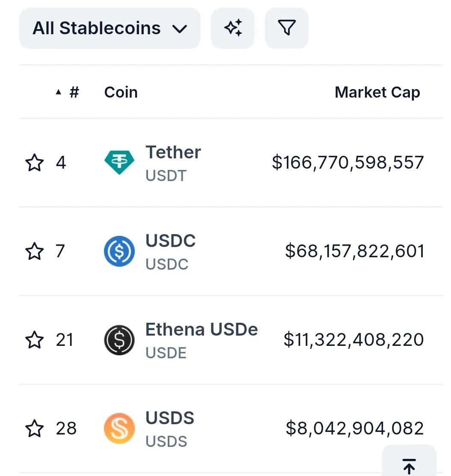Open the All Stablecoins dropdown
This screenshot has height=476, width=451.
click(110, 28)
